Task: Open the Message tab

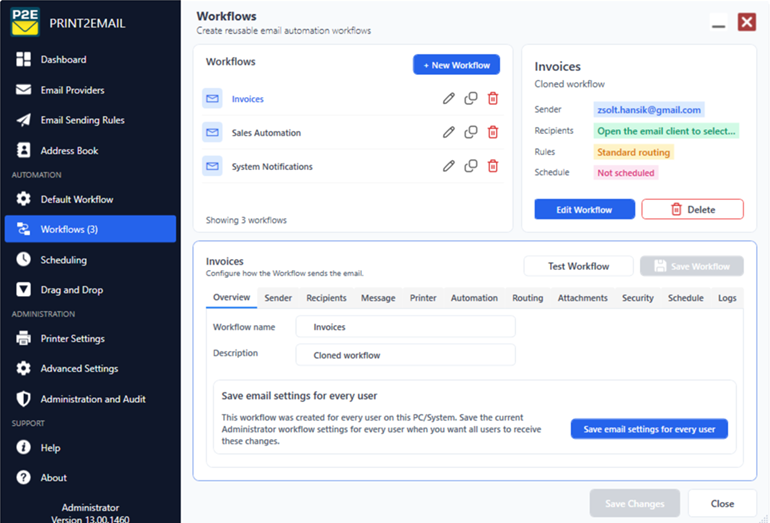Action: pos(378,298)
